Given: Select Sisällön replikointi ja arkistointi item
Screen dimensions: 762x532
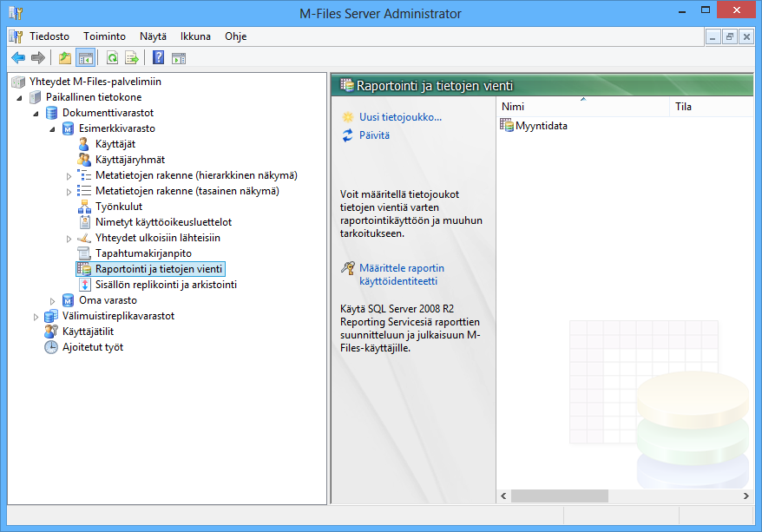Looking at the screenshot, I should 166,285.
